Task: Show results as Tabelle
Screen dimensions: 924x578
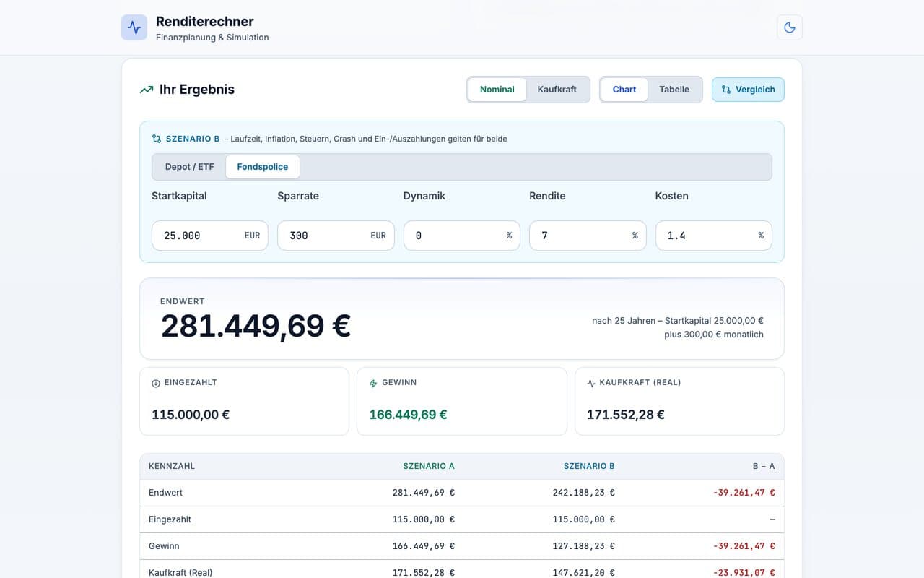Action: [x=674, y=90]
